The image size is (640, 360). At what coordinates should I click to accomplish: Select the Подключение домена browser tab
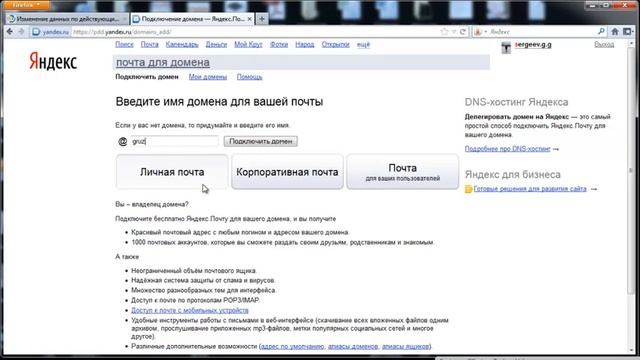click(x=192, y=19)
